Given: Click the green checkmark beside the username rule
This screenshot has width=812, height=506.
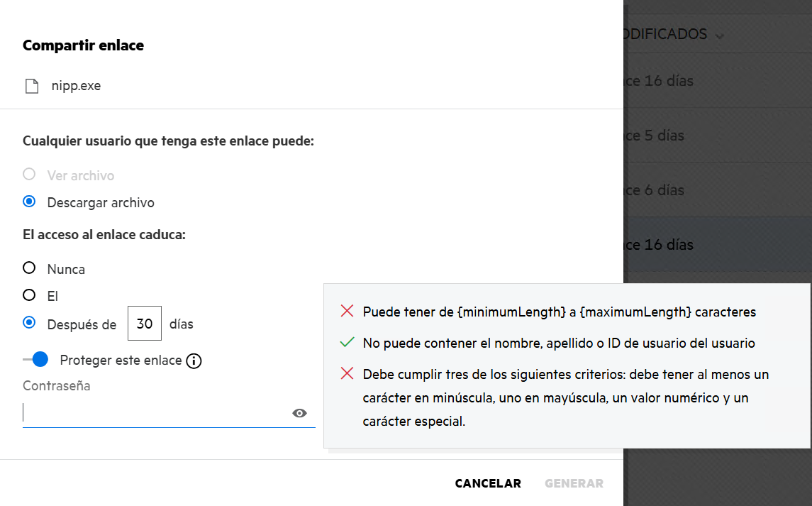Looking at the screenshot, I should 347,343.
